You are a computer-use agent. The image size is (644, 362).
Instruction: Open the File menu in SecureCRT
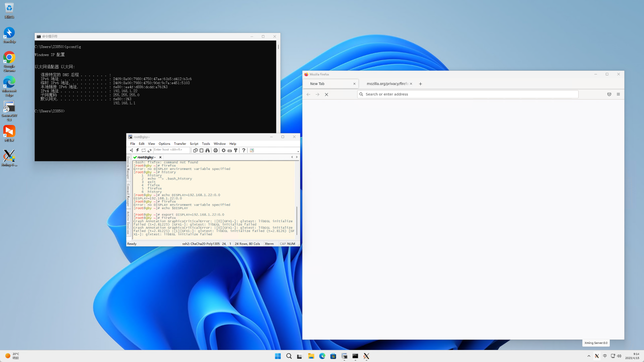[x=133, y=143]
